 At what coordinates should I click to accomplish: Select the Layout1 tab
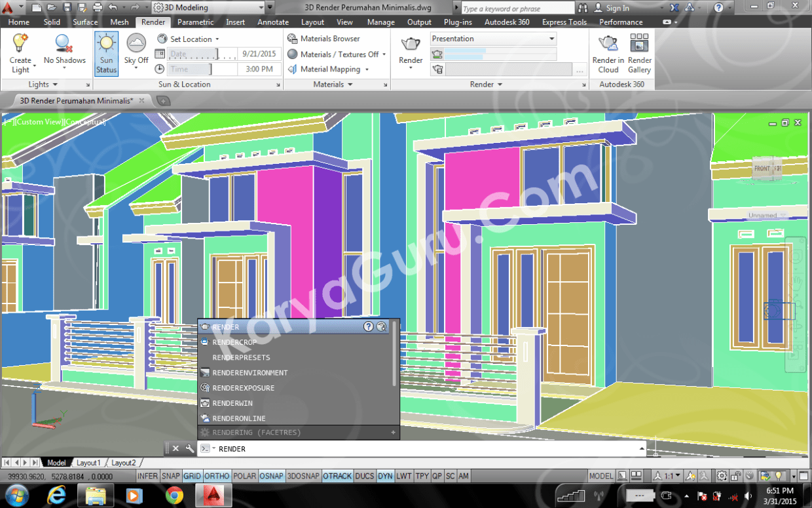pos(88,462)
